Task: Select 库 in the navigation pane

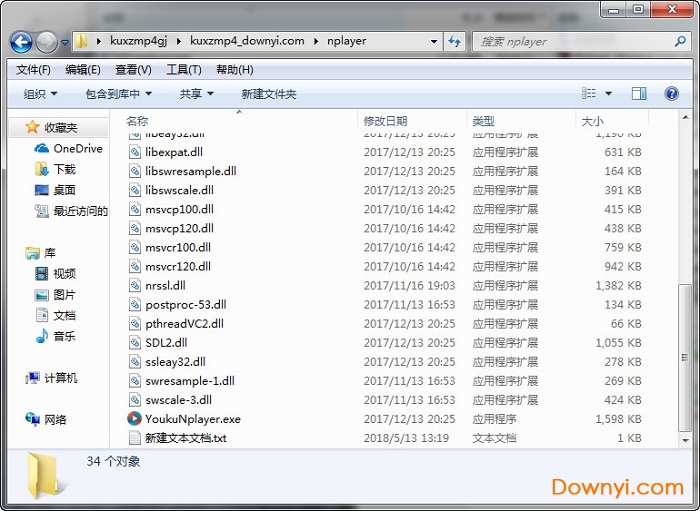Action: [x=50, y=253]
